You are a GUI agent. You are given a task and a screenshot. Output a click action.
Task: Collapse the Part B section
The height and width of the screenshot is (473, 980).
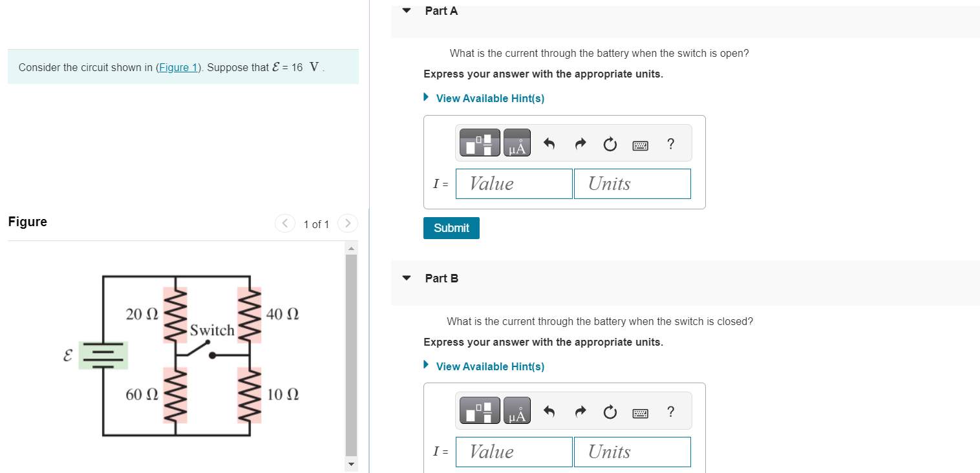[405, 278]
